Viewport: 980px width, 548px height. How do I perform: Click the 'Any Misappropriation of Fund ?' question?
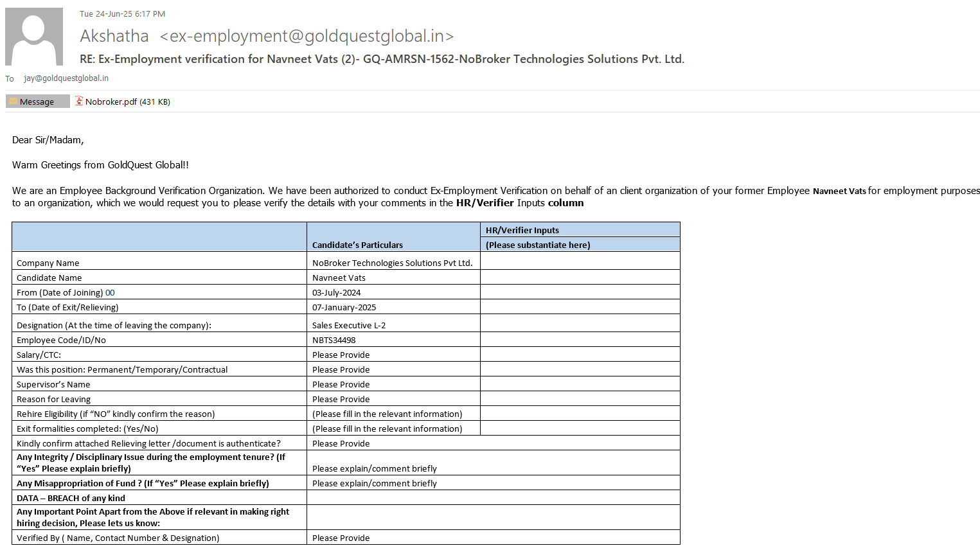click(x=143, y=483)
